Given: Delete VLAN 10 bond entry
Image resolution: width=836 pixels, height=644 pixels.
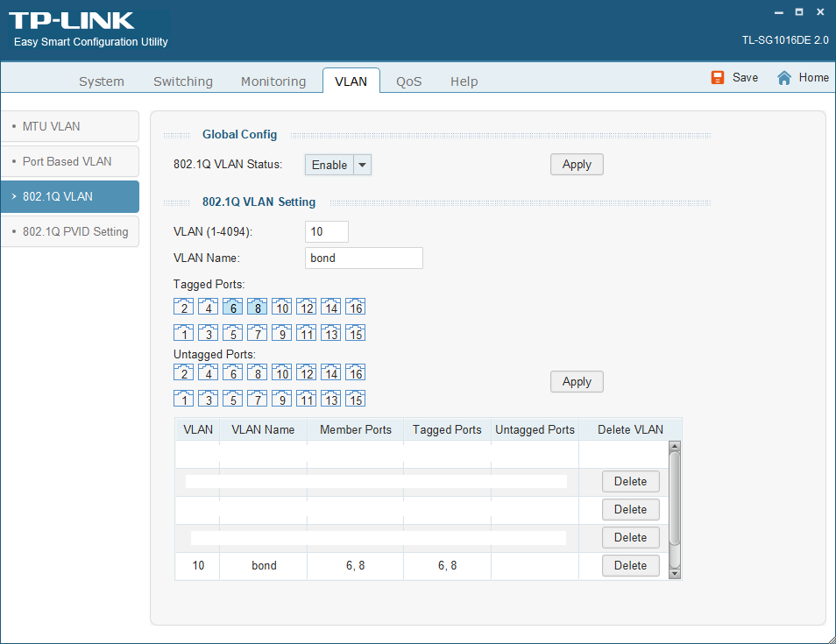Looking at the screenshot, I should click(631, 566).
